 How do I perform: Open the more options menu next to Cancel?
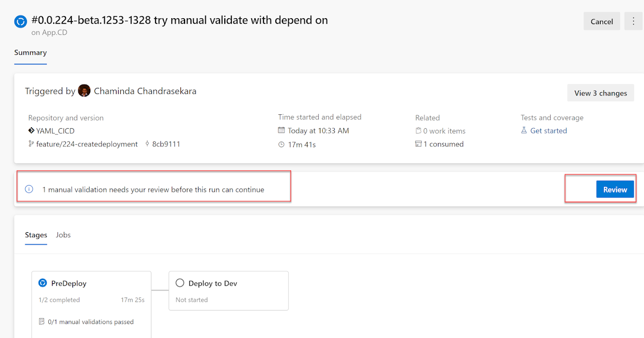[x=633, y=21]
